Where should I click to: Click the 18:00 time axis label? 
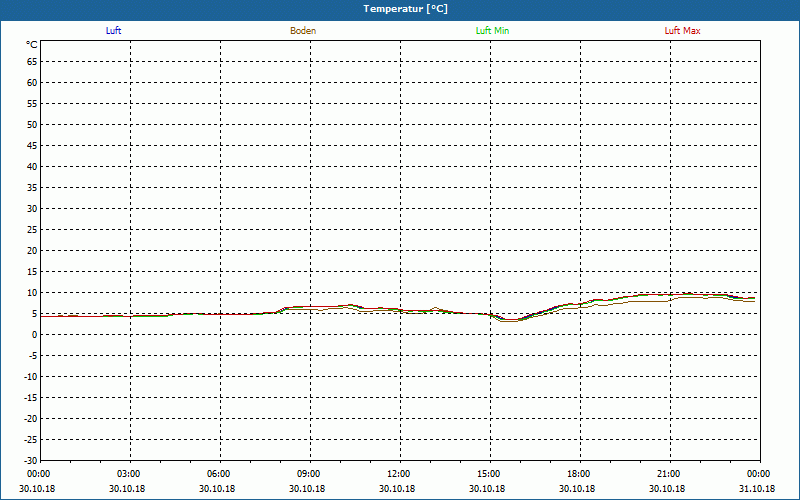click(579, 474)
